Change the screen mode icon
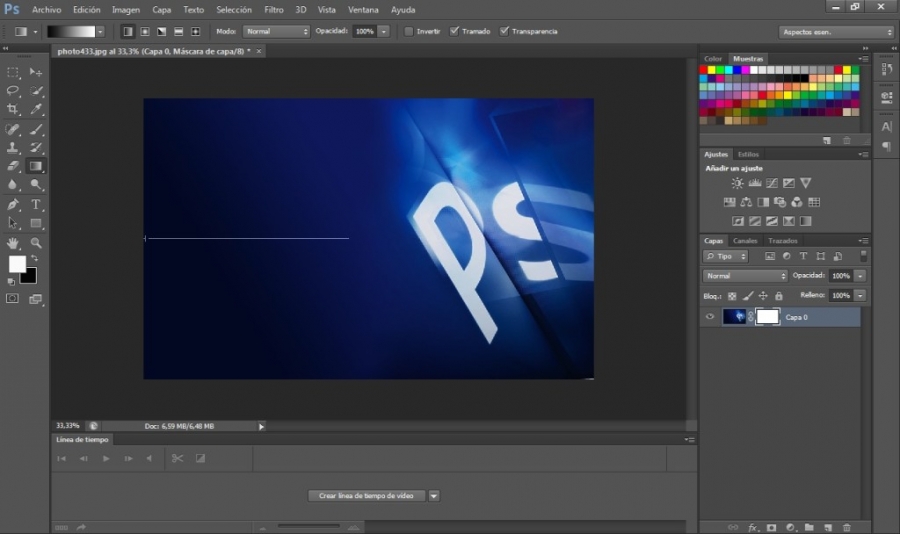Image resolution: width=900 pixels, height=534 pixels. 36,299
